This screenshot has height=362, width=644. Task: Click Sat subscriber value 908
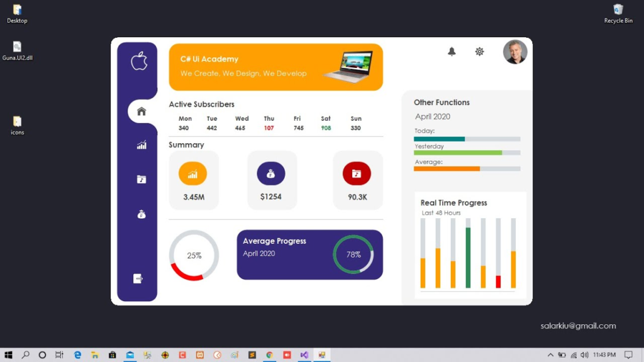tap(326, 128)
